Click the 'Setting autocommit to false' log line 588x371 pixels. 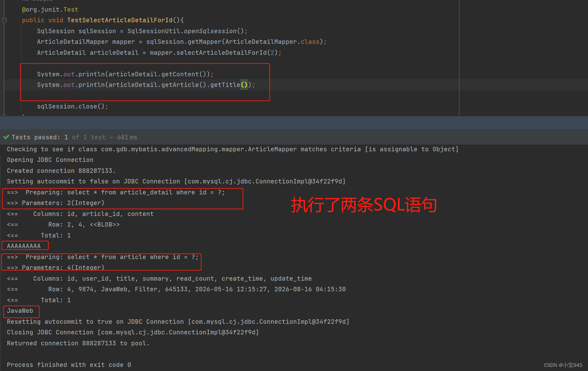click(176, 181)
